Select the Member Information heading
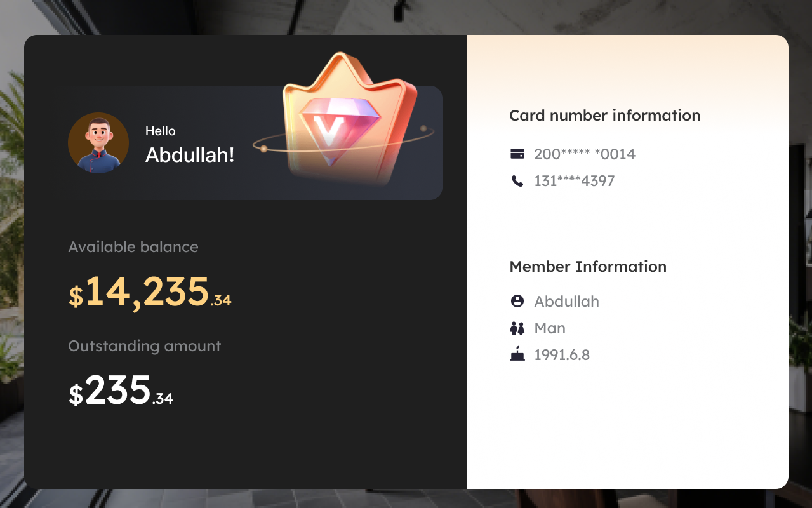 point(588,267)
